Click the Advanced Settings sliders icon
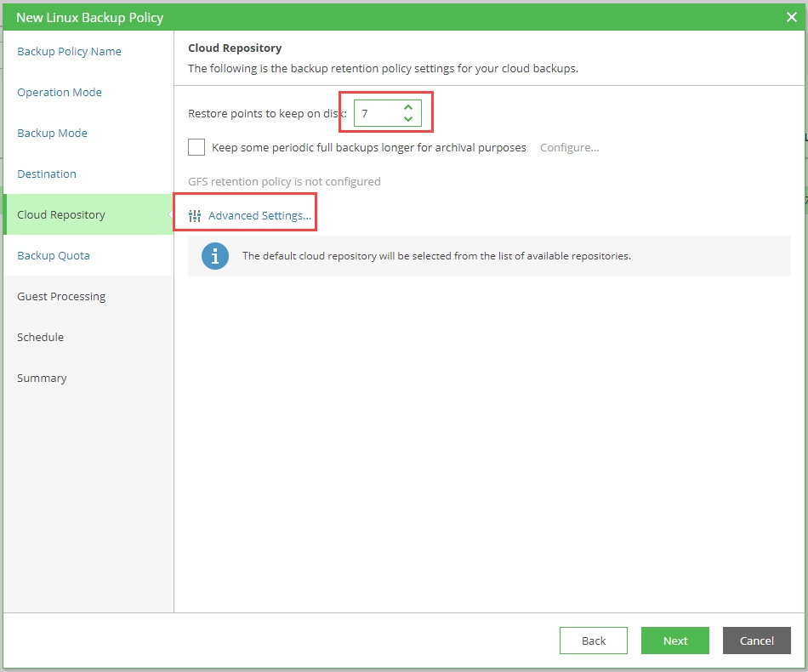Screen dimensions: 808x672 (x=195, y=216)
